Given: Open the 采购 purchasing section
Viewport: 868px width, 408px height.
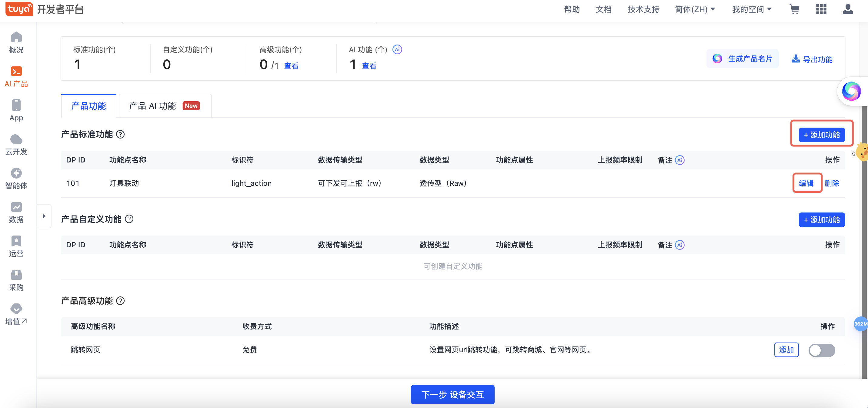Looking at the screenshot, I should [x=16, y=281].
